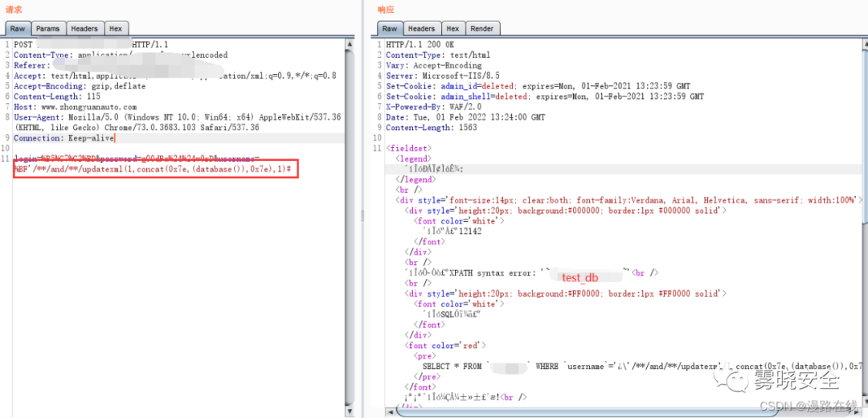Viewport: 868px width, 418px height.
Task: Click the background:#000000 div line
Action: tap(565, 211)
